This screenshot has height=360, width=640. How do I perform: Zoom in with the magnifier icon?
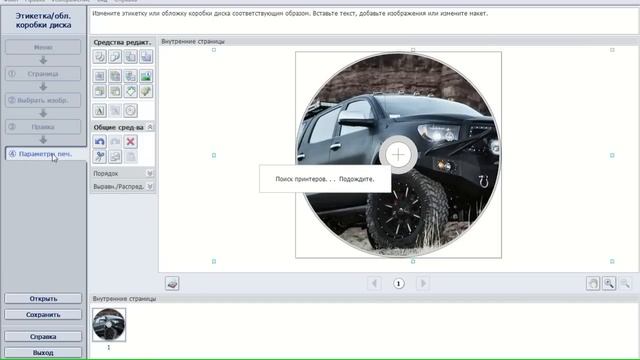point(609,283)
